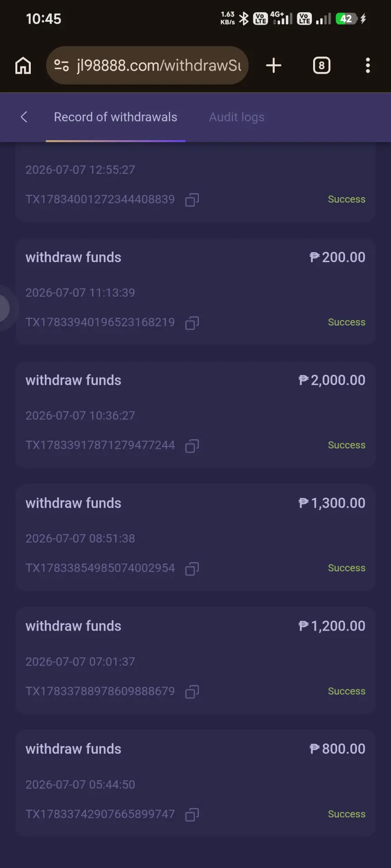Open the ₱800.00 withdraw funds record
The width and height of the screenshot is (391, 868).
[x=195, y=783]
